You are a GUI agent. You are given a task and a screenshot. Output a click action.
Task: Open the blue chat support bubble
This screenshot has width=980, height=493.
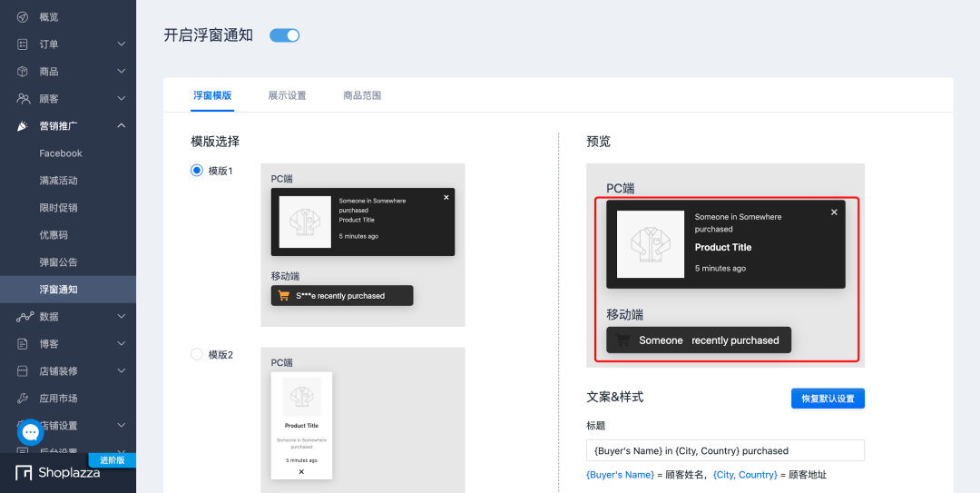point(30,432)
